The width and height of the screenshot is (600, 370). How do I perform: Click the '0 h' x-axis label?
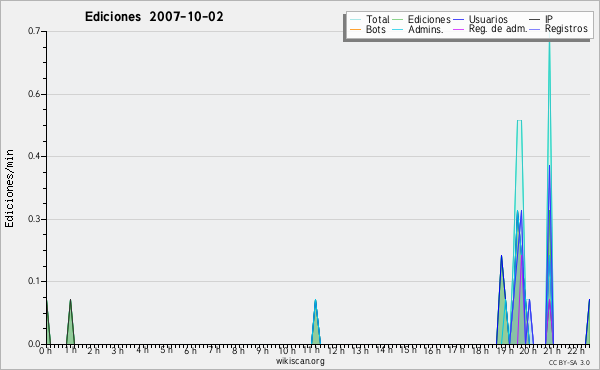[x=46, y=350]
